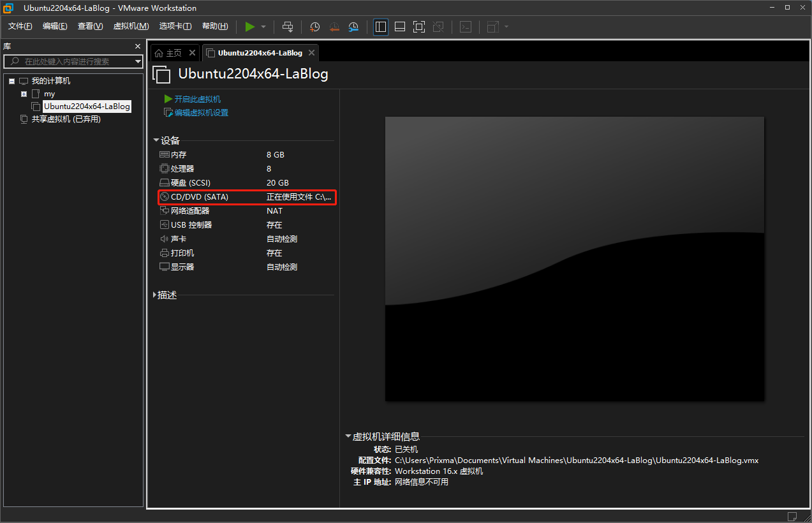The height and width of the screenshot is (523, 812).
Task: Click the hard disk (SCSI) icon
Action: tap(164, 183)
